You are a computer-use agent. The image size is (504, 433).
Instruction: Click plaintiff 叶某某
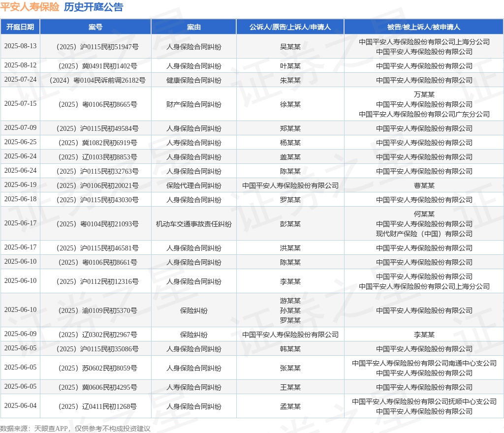pos(290,66)
